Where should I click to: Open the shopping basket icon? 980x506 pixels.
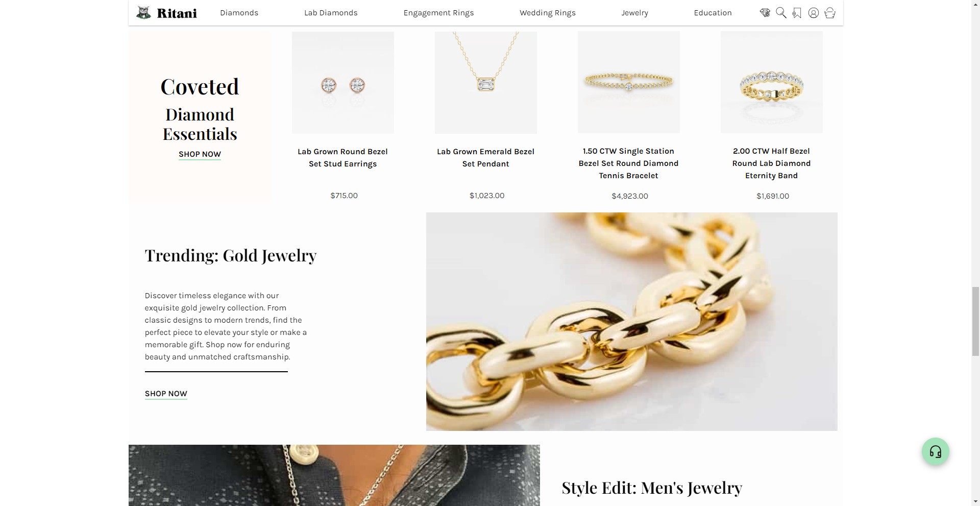(x=830, y=13)
